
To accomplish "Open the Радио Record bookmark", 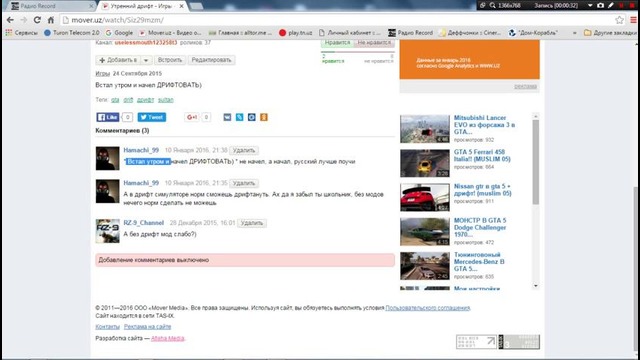I will [410, 33].
